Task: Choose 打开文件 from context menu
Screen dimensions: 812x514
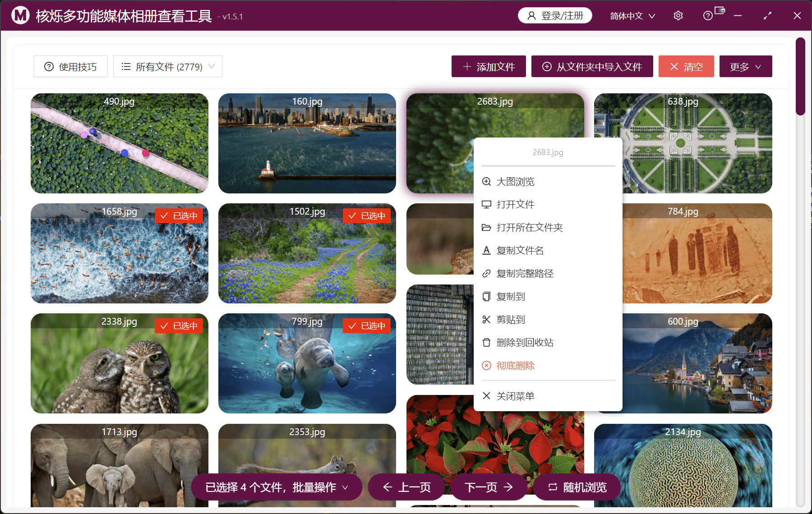Action: tap(548, 204)
